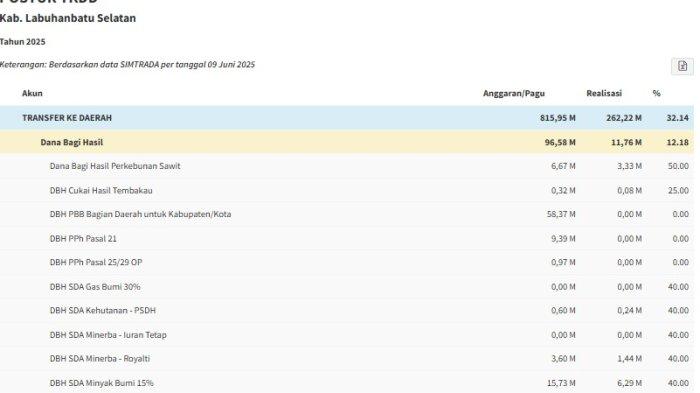Image resolution: width=700 pixels, height=393 pixels.
Task: Click the 32.14 percentage in Transfer row
Action: pos(678,118)
